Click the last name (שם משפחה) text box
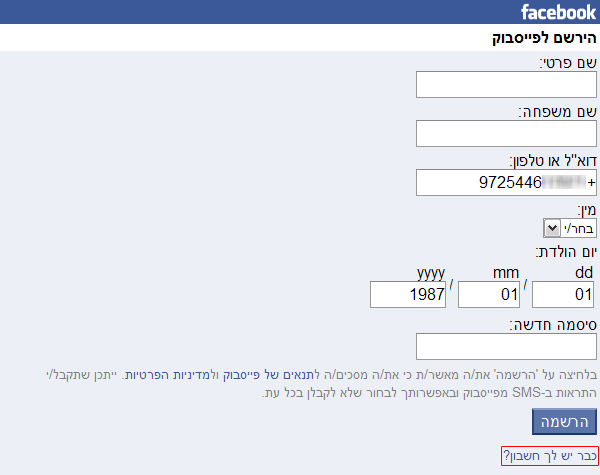 506,134
